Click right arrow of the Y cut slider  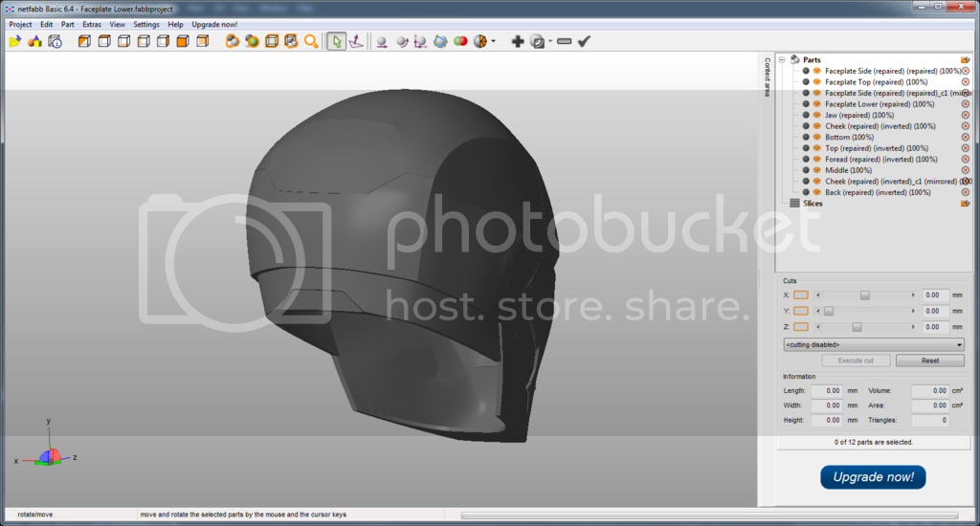point(913,311)
